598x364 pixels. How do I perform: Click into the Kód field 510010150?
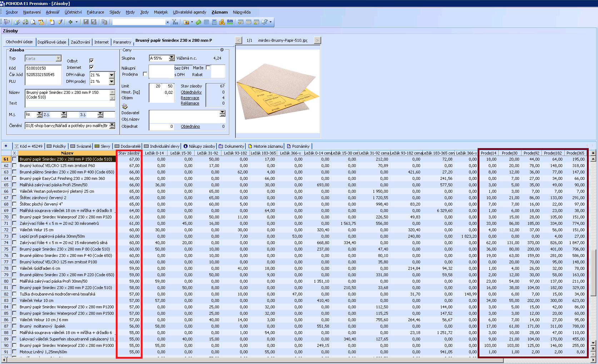click(x=43, y=68)
